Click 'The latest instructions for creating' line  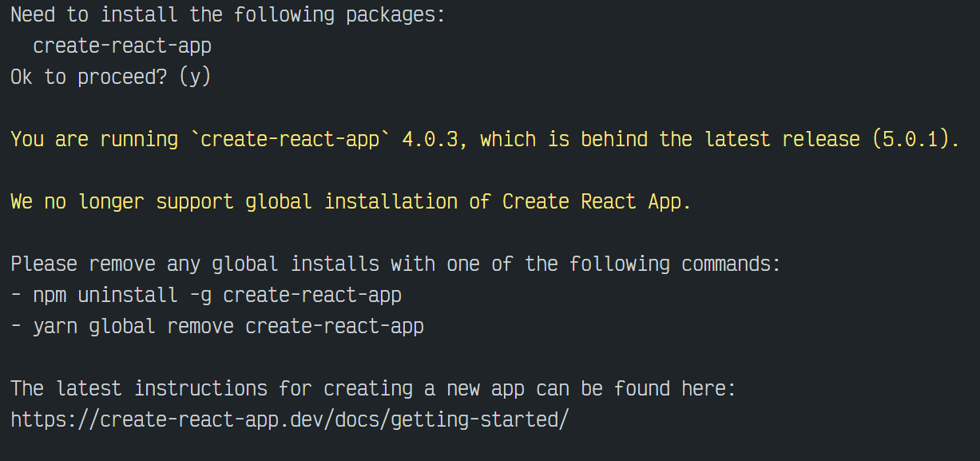tap(373, 388)
